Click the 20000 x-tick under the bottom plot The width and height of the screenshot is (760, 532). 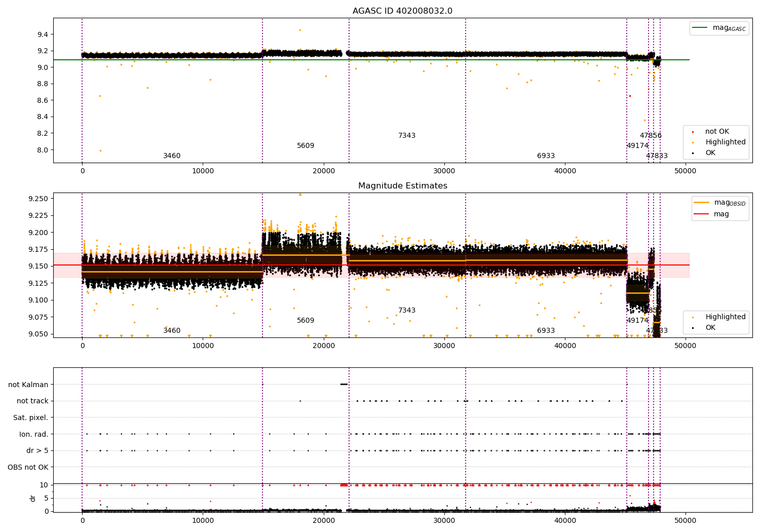click(324, 520)
